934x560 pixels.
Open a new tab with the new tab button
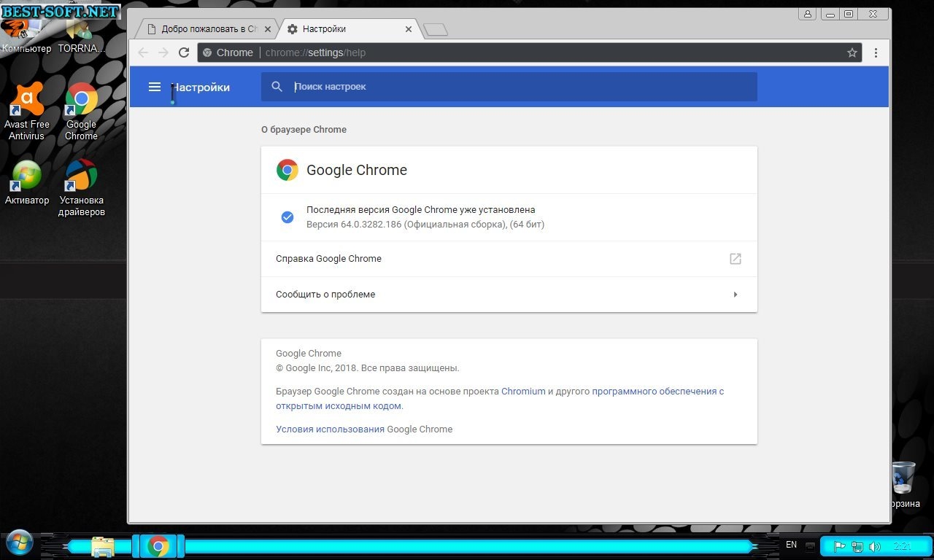tap(436, 30)
